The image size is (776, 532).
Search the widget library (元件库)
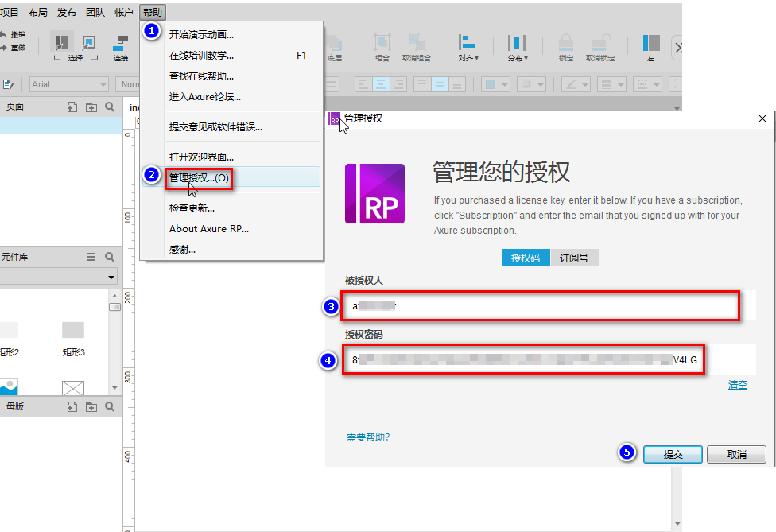click(x=110, y=258)
